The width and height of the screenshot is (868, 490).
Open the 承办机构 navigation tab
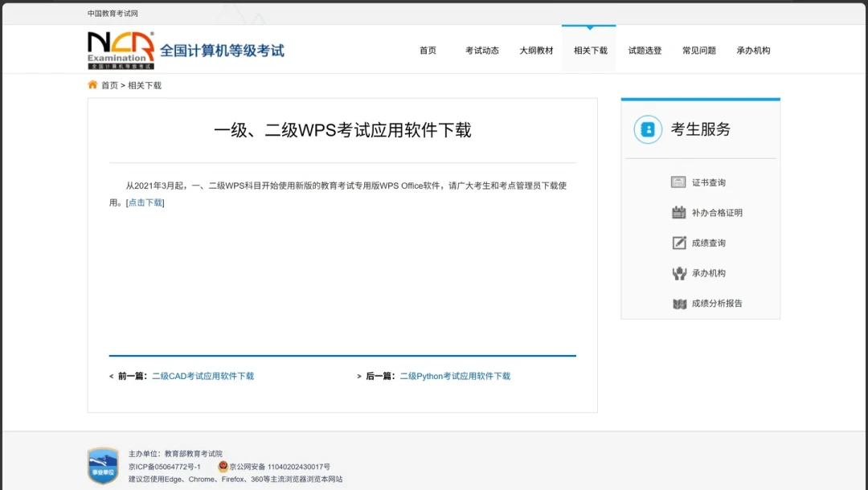click(753, 51)
